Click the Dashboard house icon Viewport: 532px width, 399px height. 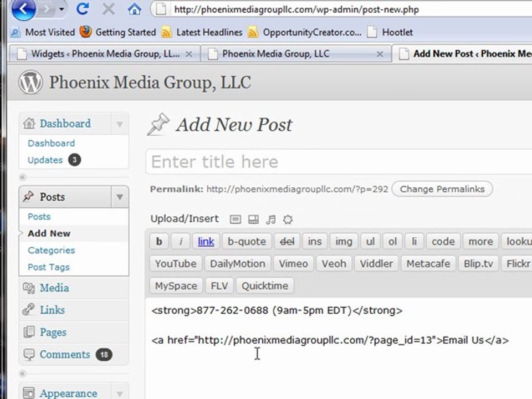click(29, 123)
